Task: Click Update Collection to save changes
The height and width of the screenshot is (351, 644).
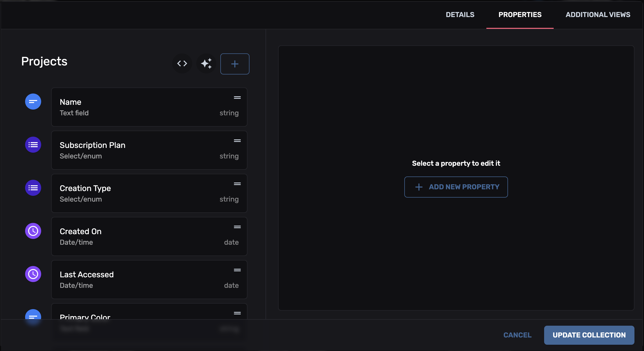Action: coord(589,335)
